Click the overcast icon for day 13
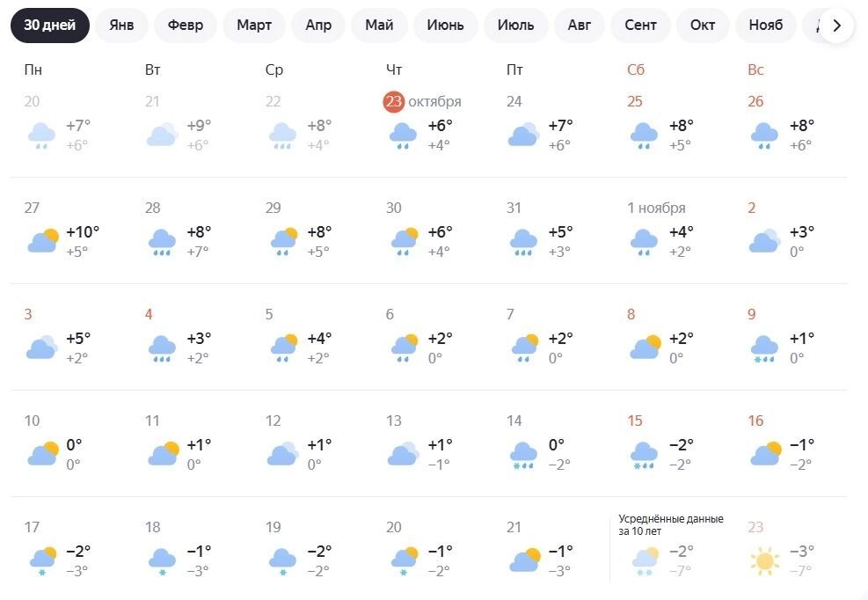 pyautogui.click(x=403, y=453)
